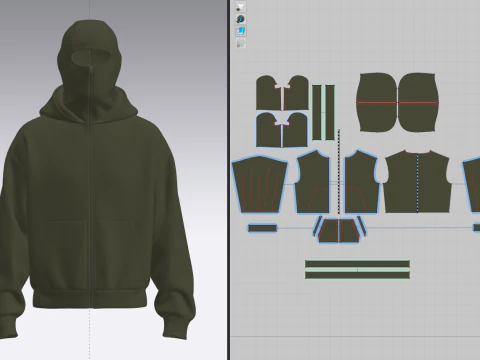This screenshot has width=480, height=360.
Task: Select the left kangaroo pocket pattern piece
Action: tap(328, 231)
